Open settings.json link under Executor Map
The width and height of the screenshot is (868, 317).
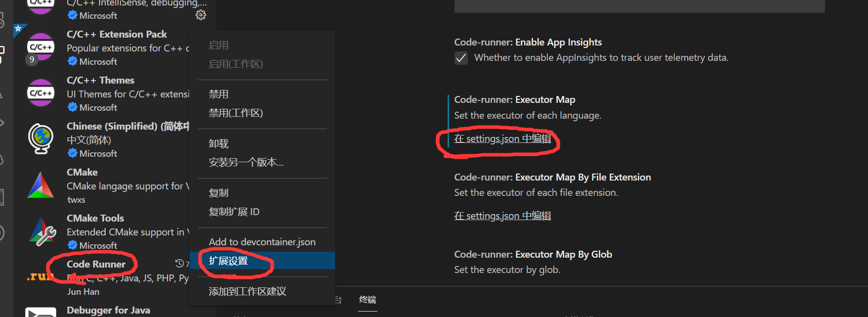[x=502, y=138]
